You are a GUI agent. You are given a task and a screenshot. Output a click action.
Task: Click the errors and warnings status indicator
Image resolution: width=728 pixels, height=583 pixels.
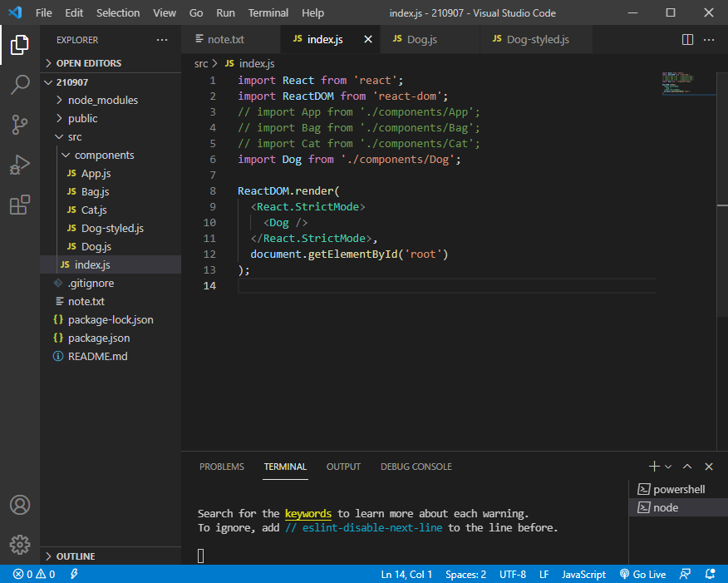tap(34, 574)
